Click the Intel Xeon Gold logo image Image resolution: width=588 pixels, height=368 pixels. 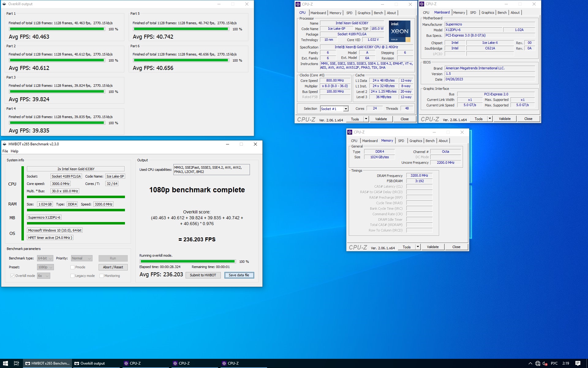pyautogui.click(x=400, y=31)
